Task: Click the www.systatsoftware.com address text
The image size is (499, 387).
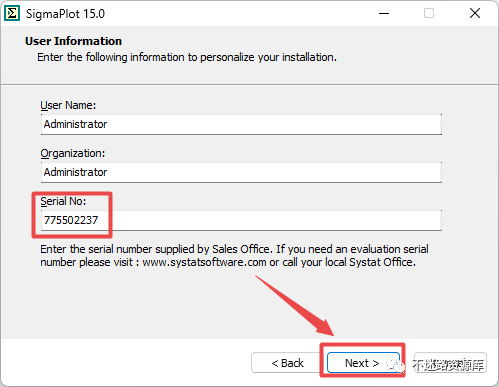Action: click(x=204, y=262)
